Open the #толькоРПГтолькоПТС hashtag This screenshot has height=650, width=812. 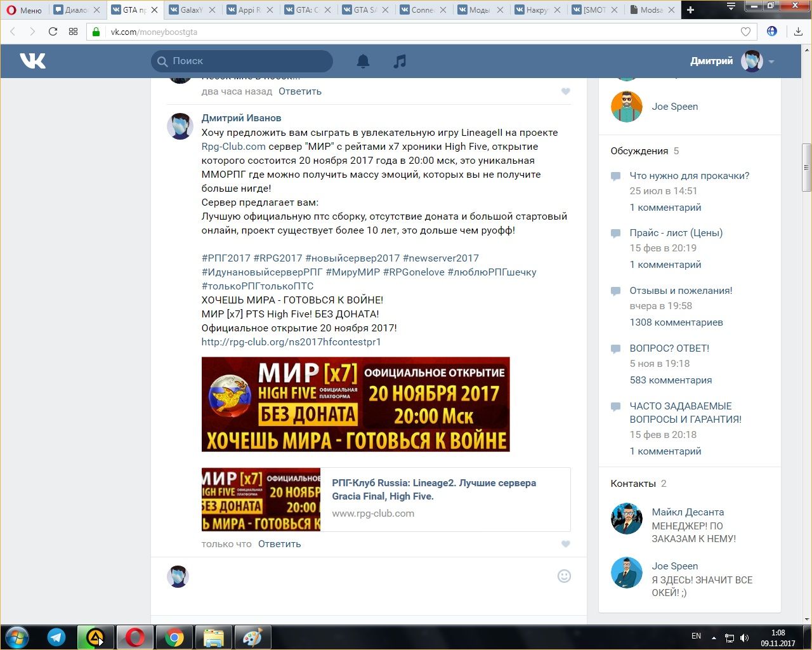click(258, 286)
